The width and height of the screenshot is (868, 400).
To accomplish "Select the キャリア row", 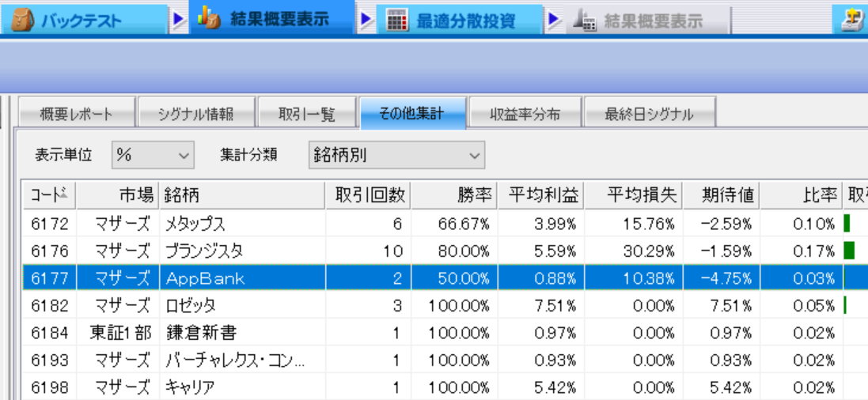I will tap(445, 387).
